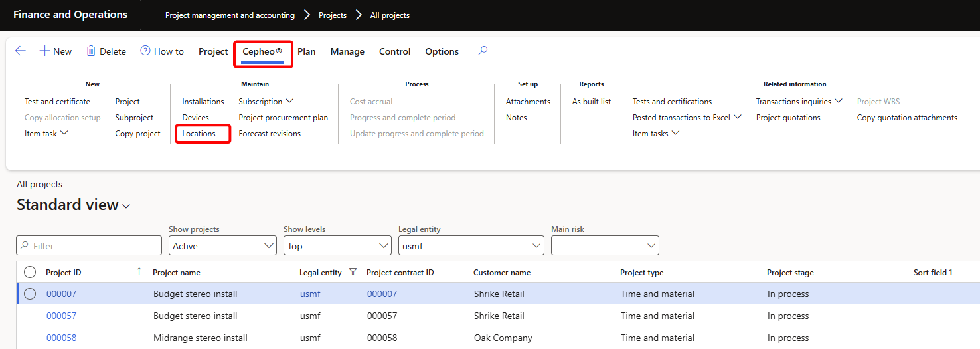Viewport: 980px width, 349px height.
Task: Click breadcrumb chevron before All projects
Action: pyautogui.click(x=359, y=15)
